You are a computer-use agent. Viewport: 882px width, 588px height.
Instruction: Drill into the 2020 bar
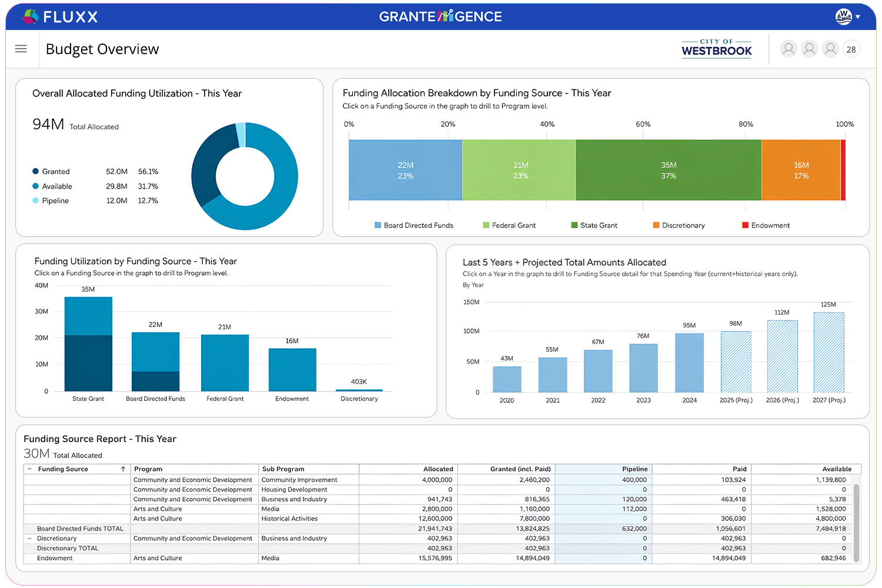507,379
